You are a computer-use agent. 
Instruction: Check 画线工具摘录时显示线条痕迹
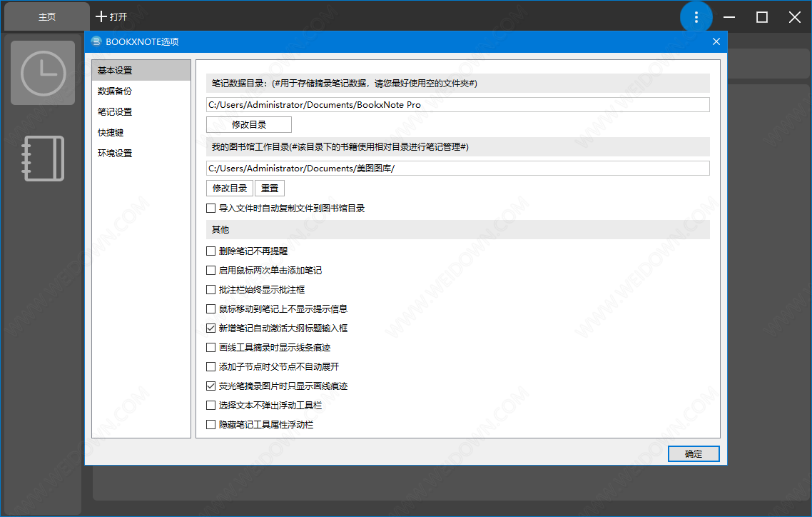coord(210,348)
